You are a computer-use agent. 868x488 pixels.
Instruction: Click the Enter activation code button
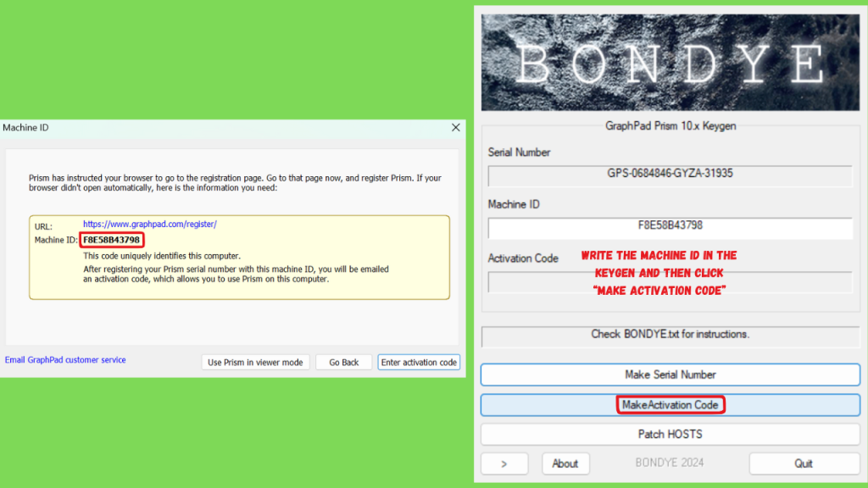(419, 363)
